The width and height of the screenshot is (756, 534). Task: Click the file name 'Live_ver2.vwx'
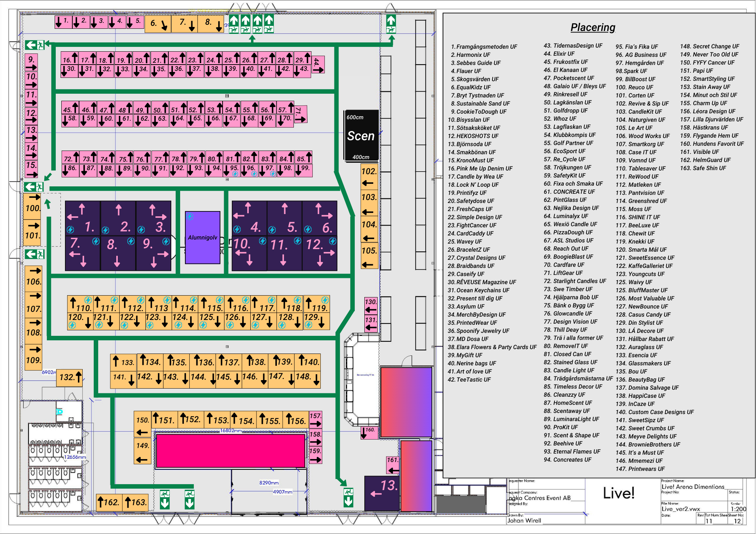pos(680,509)
